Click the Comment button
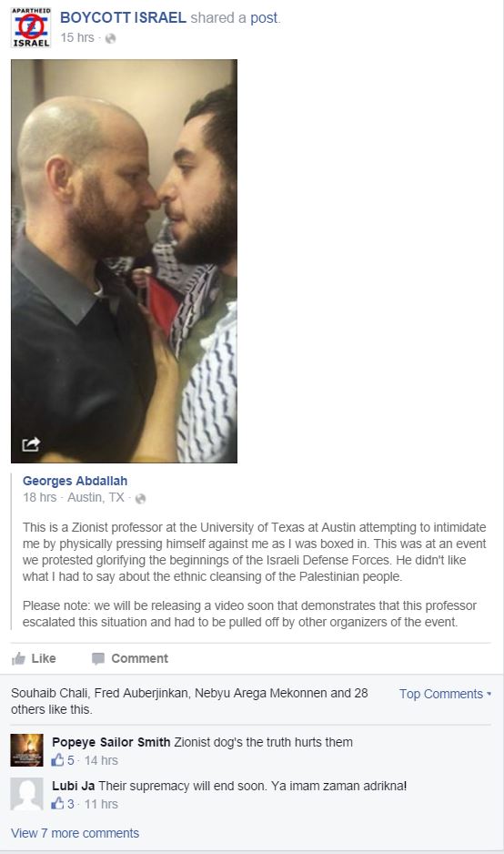 [x=130, y=658]
